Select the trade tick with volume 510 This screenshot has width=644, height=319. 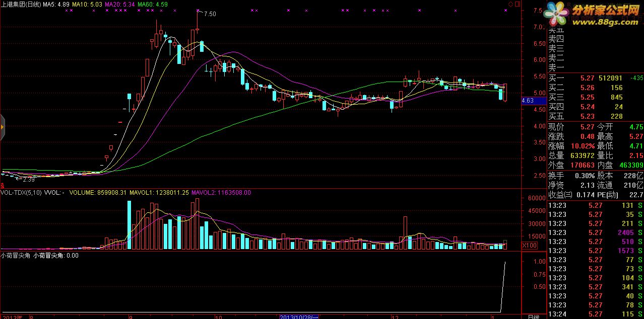click(596, 242)
